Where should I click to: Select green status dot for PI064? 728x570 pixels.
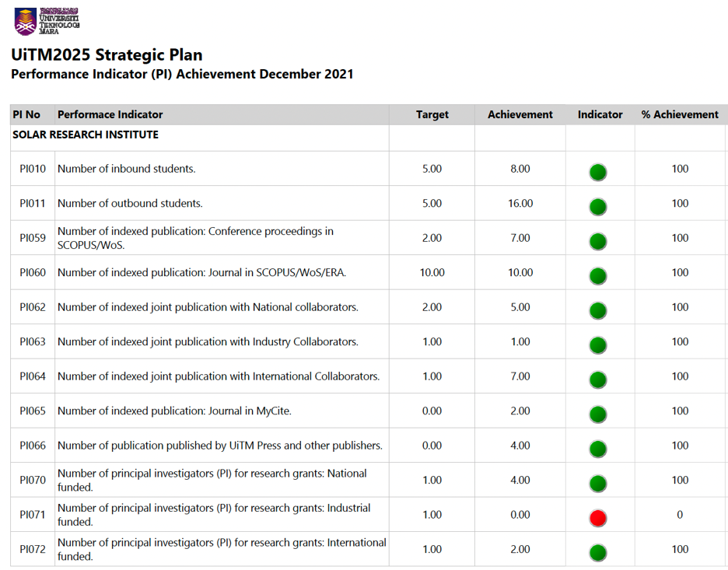click(597, 379)
